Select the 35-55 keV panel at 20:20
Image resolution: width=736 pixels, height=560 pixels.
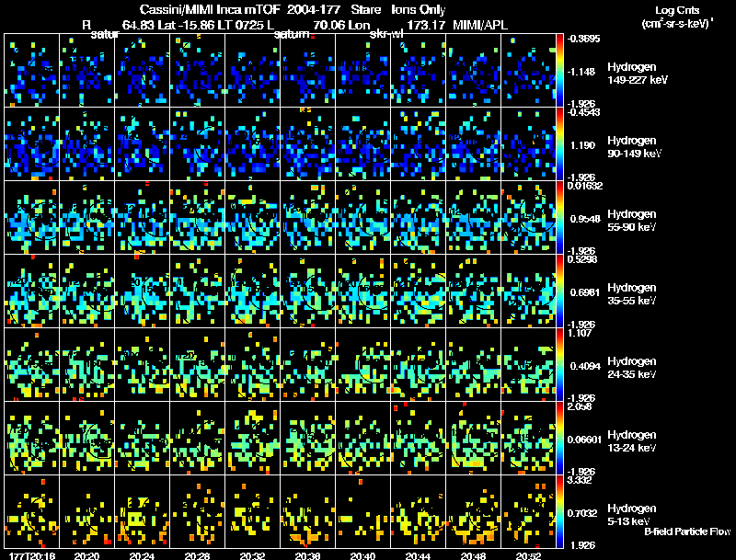[87, 291]
